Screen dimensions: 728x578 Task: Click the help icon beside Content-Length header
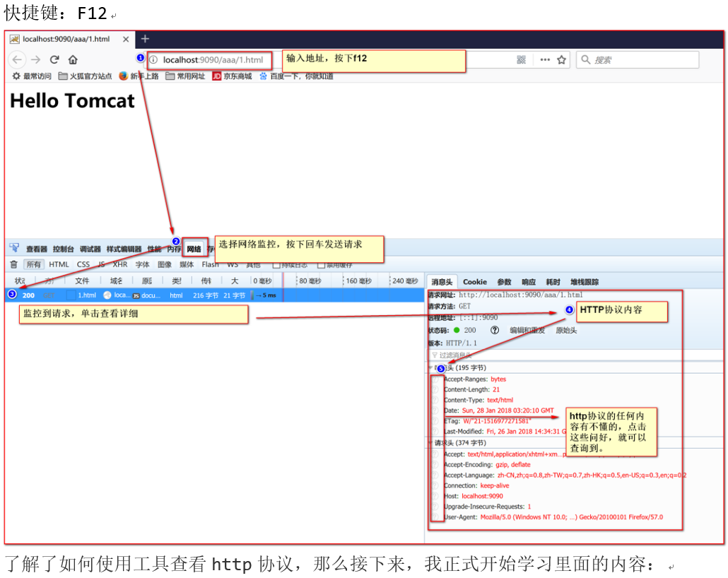(x=435, y=389)
